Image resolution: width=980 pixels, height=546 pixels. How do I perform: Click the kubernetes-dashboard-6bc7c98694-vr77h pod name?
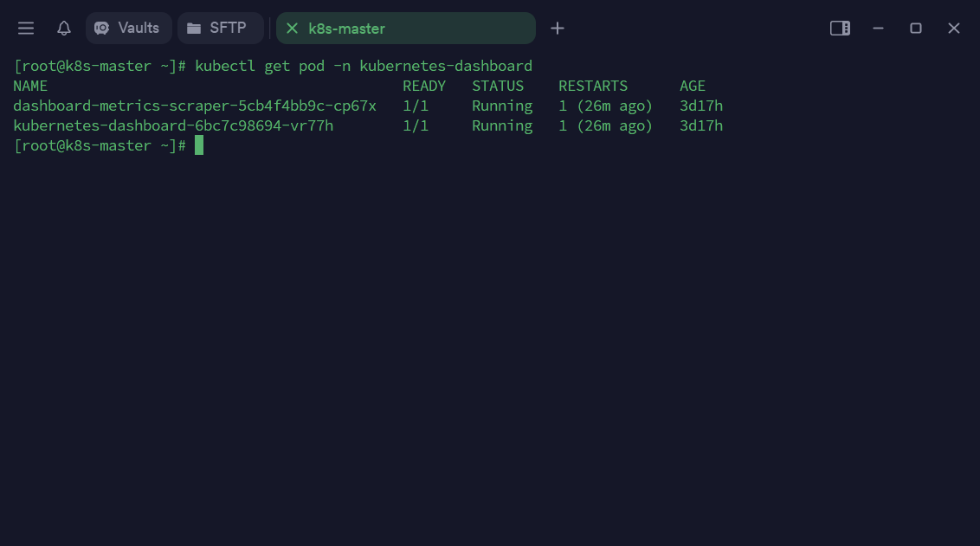[173, 125]
